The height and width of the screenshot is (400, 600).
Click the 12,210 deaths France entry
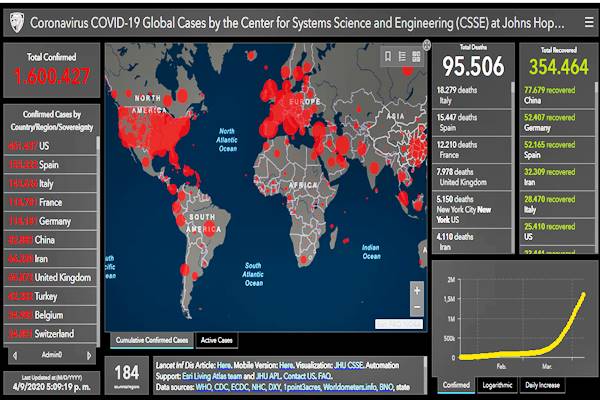(471, 150)
